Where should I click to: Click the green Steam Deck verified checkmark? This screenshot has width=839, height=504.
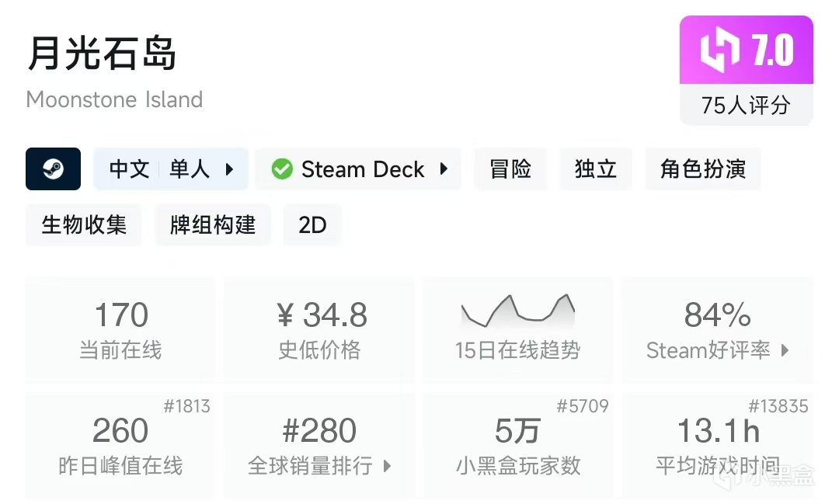click(282, 169)
